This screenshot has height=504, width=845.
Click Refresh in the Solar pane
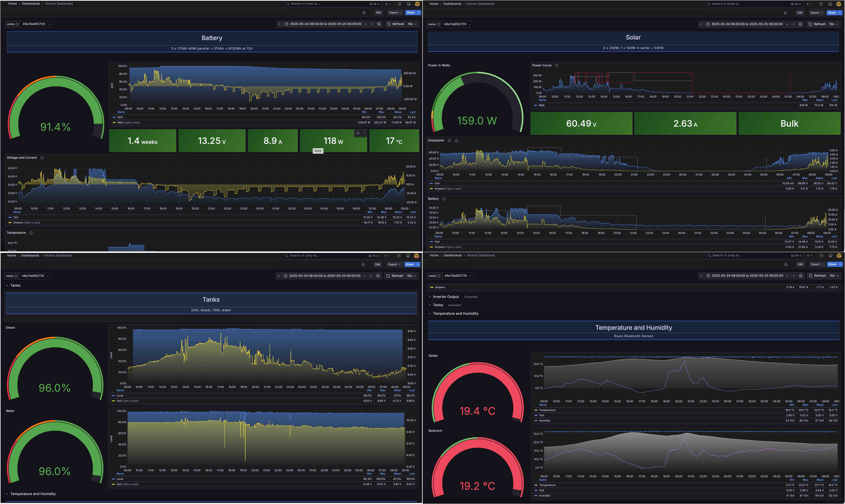tap(817, 24)
